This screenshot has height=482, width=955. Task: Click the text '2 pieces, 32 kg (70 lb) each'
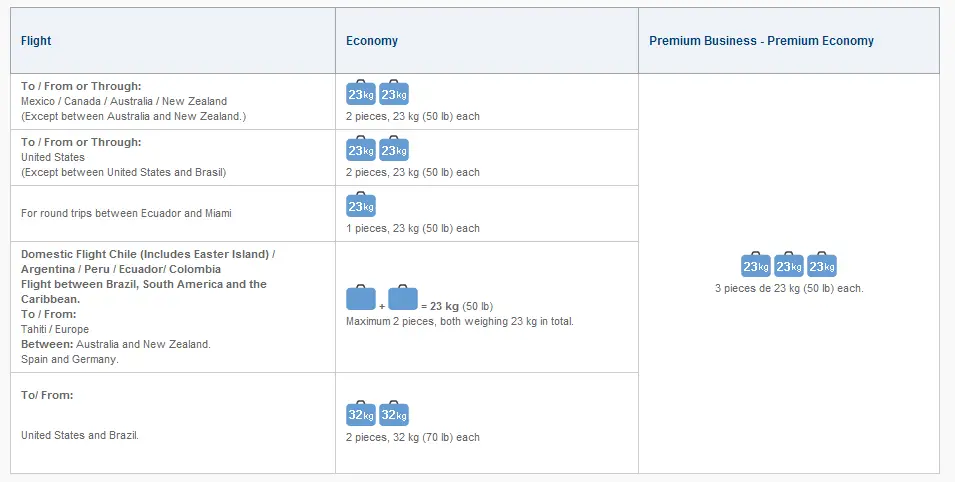[x=413, y=438]
